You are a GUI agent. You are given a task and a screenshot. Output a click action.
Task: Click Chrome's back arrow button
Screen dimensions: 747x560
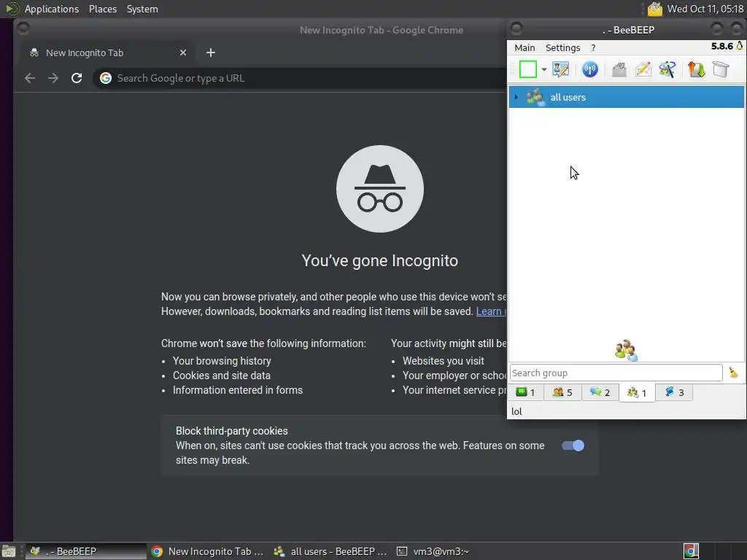tap(29, 78)
